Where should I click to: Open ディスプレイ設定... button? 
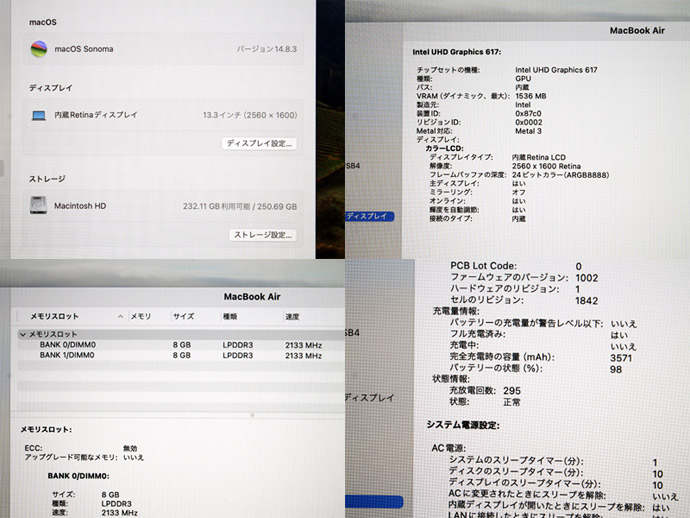(259, 143)
